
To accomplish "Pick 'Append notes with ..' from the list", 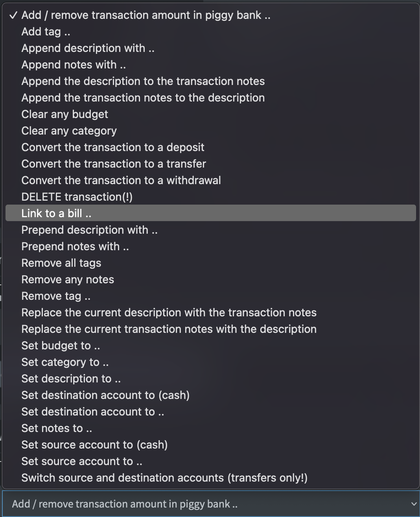I will pos(74,65).
